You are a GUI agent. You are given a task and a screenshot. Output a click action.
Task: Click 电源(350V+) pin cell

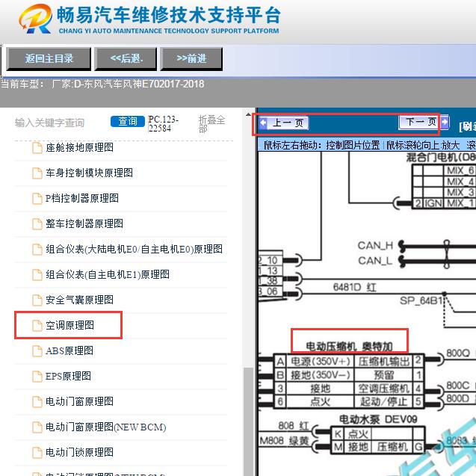click(321, 361)
